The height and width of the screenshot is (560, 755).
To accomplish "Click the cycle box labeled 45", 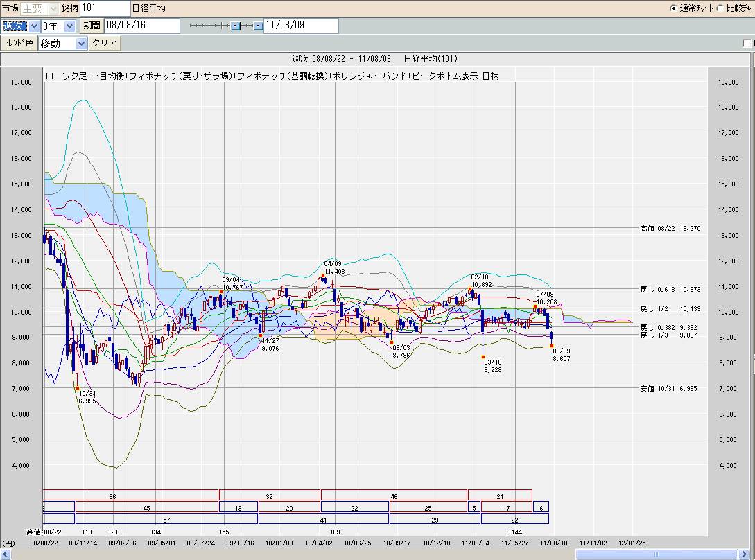I will (x=146, y=507).
